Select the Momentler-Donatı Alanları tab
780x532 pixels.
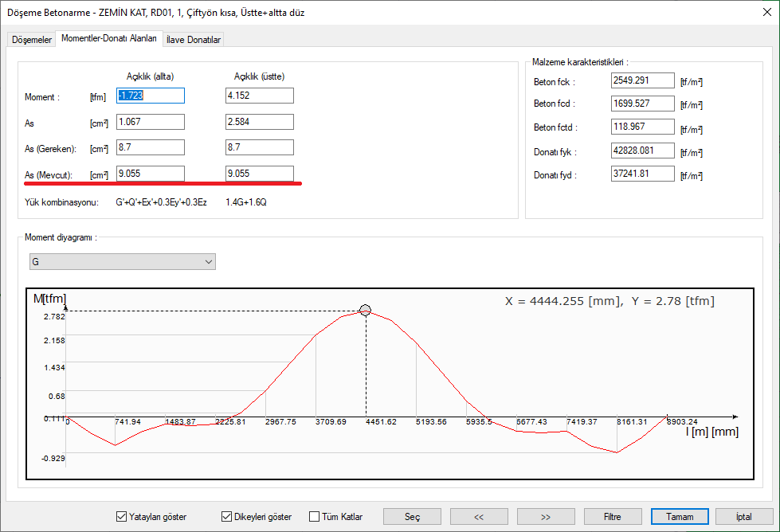click(109, 38)
